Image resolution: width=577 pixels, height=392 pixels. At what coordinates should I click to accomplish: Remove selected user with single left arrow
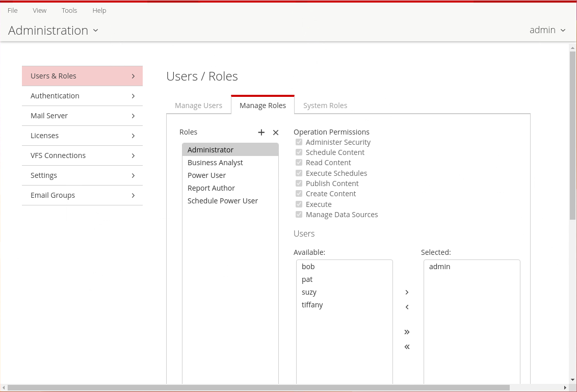[x=407, y=307]
